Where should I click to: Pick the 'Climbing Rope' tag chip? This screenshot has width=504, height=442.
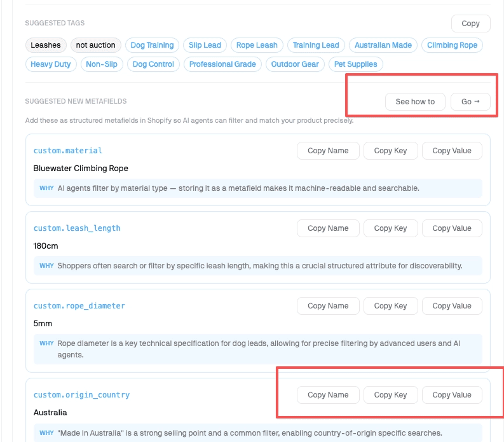point(452,45)
